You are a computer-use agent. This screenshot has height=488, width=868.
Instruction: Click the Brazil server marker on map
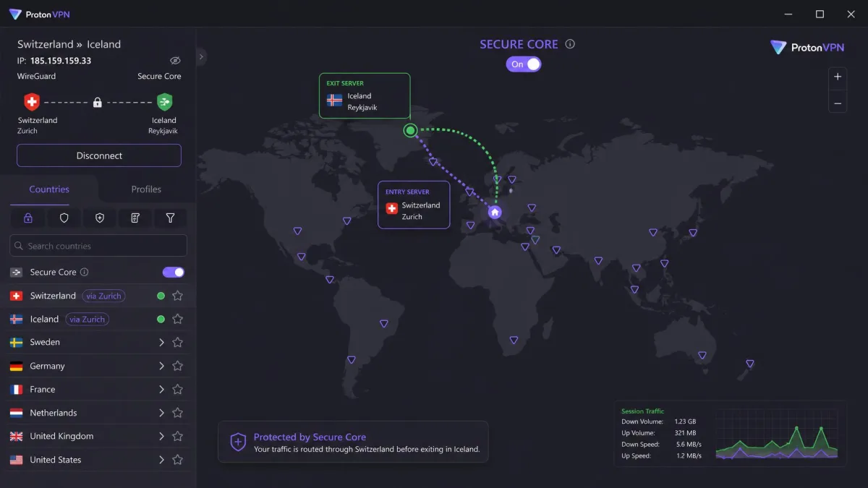(x=384, y=324)
